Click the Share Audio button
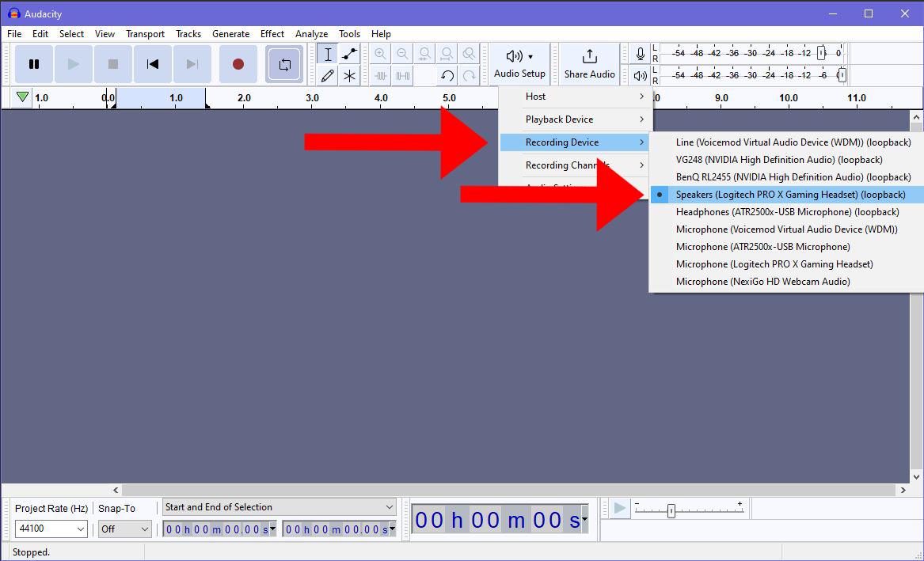Image resolution: width=924 pixels, height=561 pixels. point(589,64)
